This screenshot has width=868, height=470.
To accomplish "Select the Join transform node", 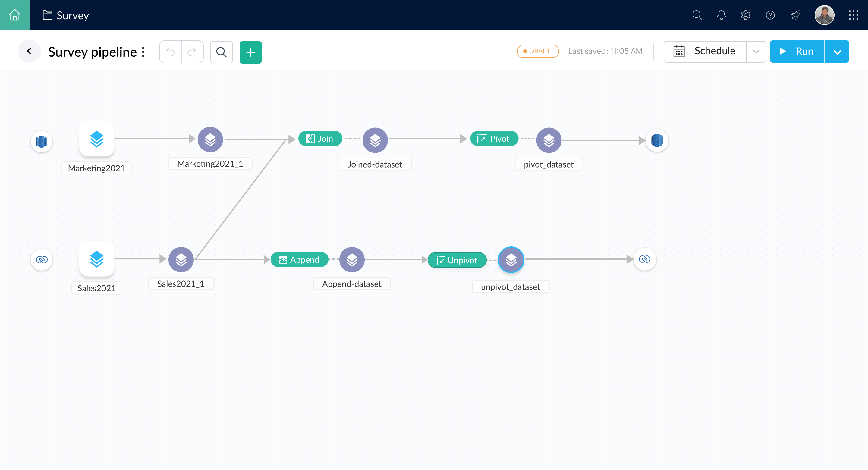I will coord(320,138).
